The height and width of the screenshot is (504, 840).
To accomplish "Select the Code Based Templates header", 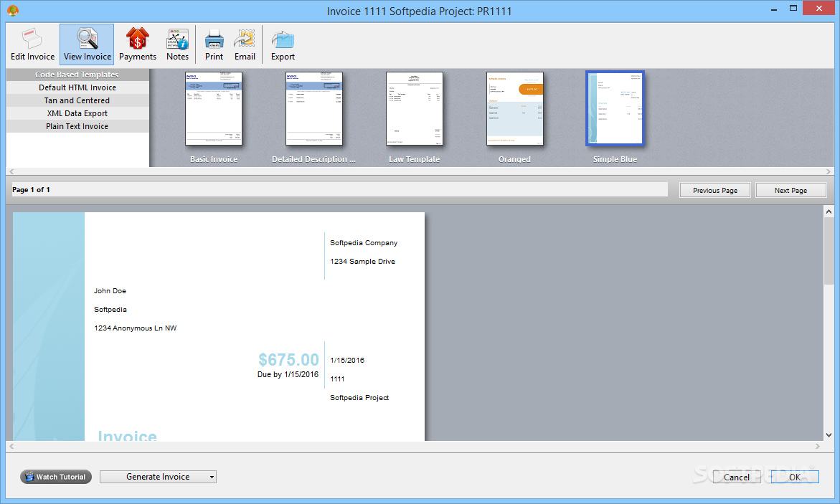I will [x=77, y=75].
